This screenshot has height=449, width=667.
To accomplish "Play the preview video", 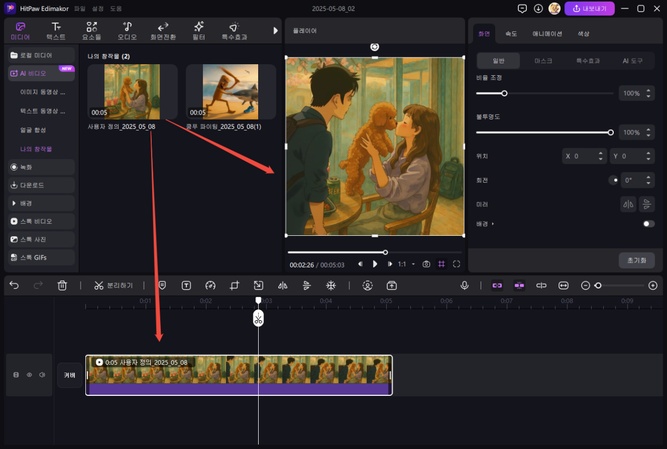I will [375, 264].
